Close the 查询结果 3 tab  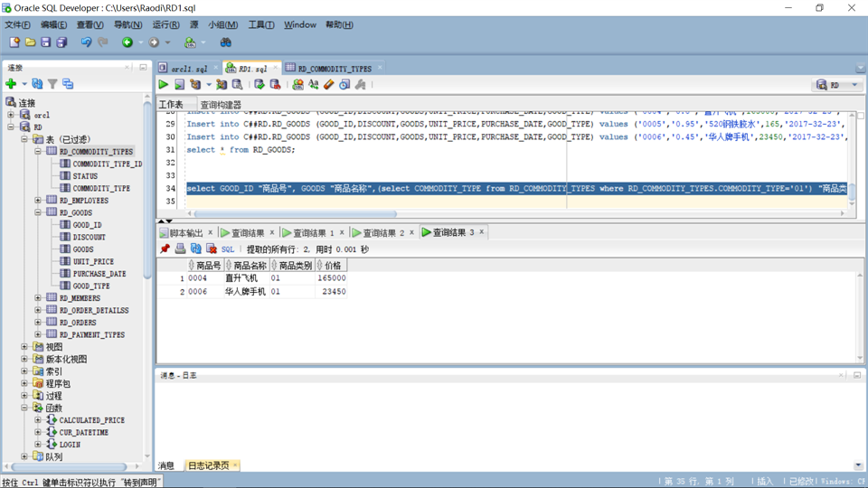[482, 232]
